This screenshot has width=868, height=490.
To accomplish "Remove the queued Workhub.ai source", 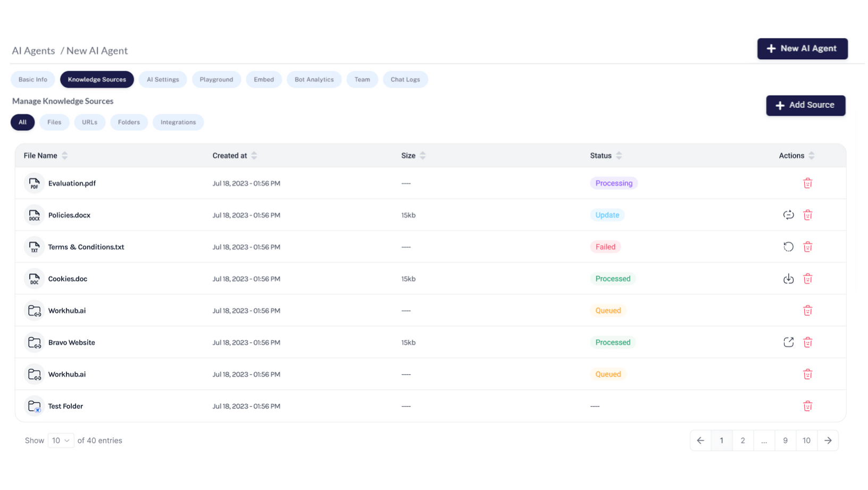I will click(807, 310).
